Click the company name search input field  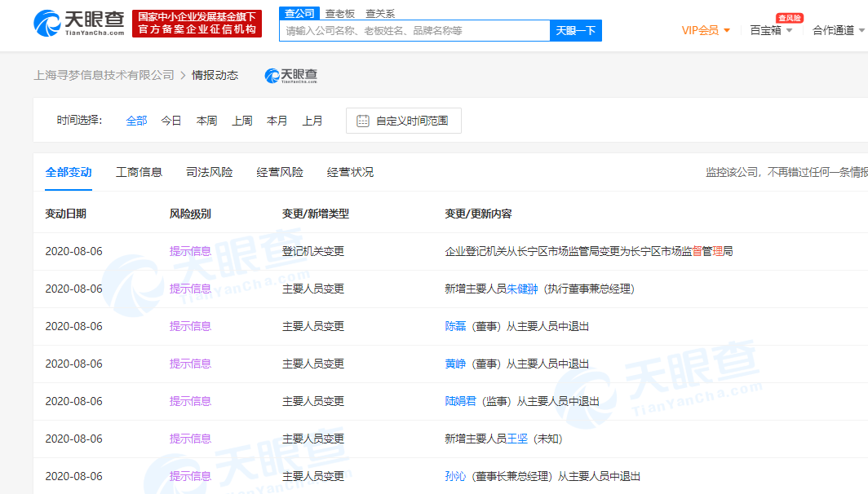point(414,31)
